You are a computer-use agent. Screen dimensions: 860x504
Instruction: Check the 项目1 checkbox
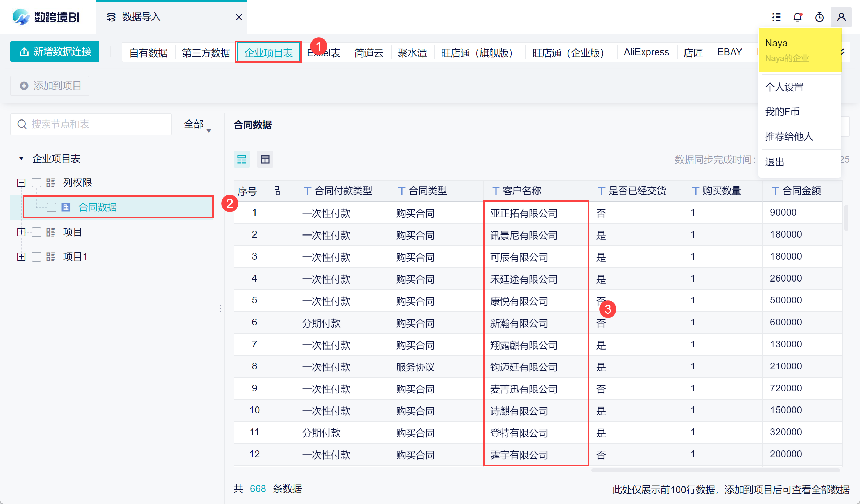(x=36, y=257)
